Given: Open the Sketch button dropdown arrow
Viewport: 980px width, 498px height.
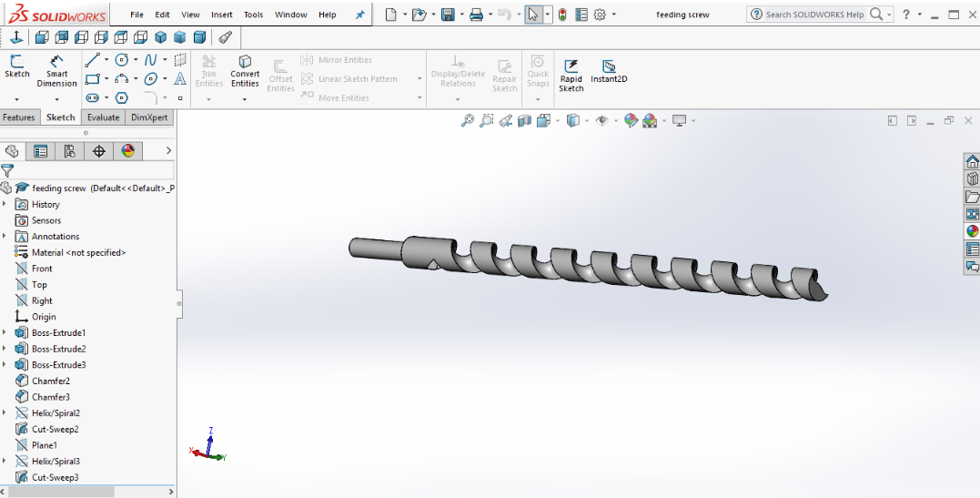Looking at the screenshot, I should coord(17,99).
